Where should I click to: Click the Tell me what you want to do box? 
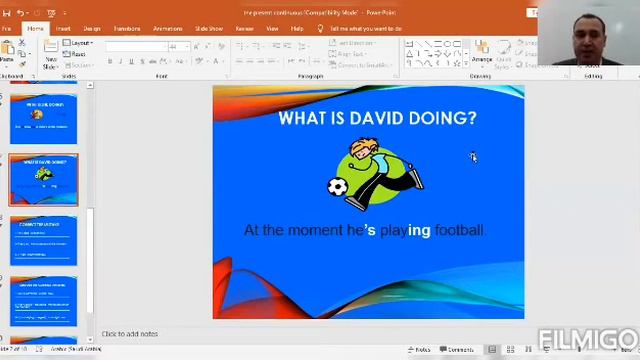[x=366, y=29]
